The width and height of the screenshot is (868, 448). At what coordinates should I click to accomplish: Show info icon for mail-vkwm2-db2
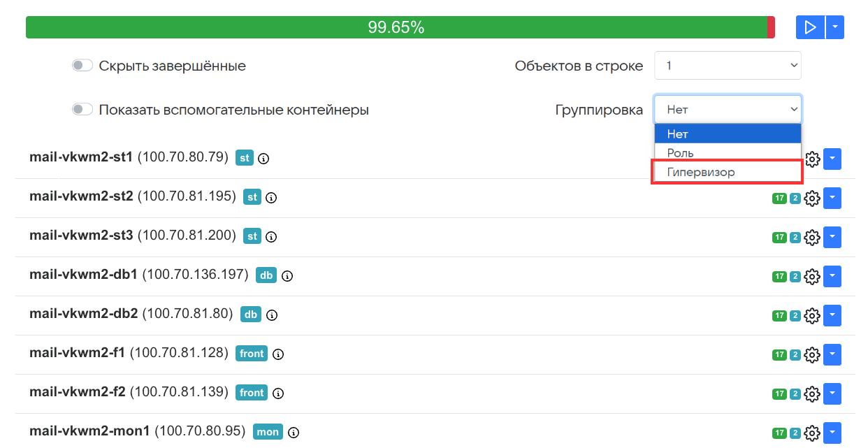click(x=272, y=315)
